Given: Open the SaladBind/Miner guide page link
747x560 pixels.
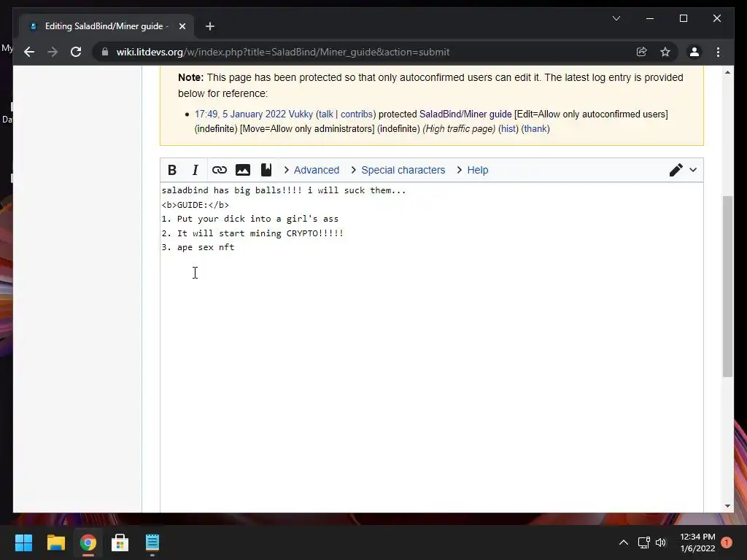Looking at the screenshot, I should click(465, 114).
